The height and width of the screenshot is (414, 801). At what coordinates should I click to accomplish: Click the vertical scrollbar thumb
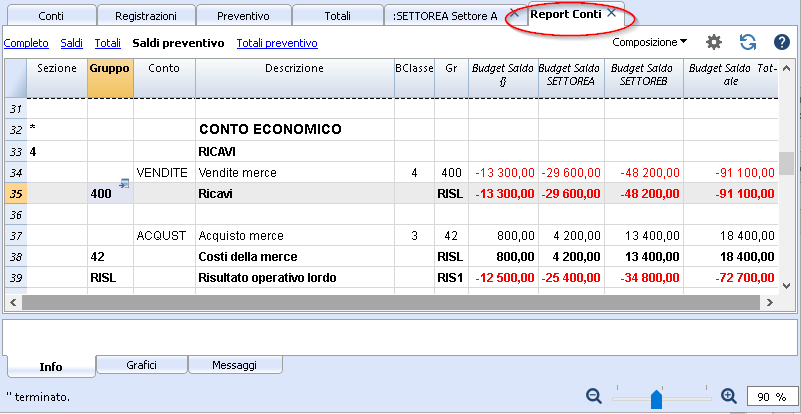[787, 164]
